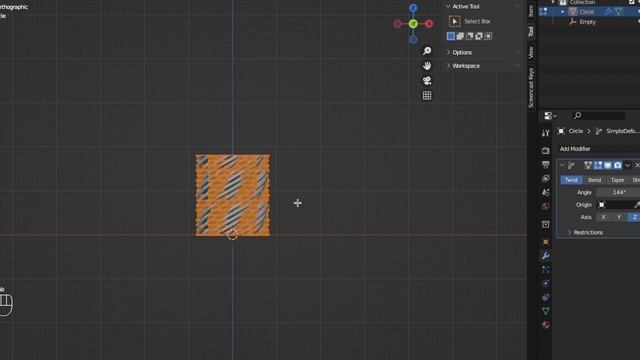Select the Z deform axis
Viewport: 640px width, 360px height.
[634, 217]
